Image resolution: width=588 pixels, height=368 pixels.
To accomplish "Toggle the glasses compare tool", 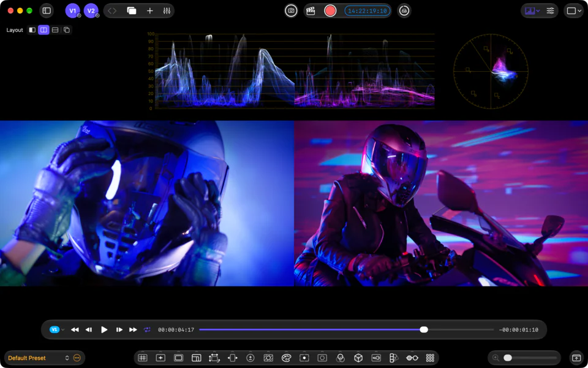I will click(412, 358).
